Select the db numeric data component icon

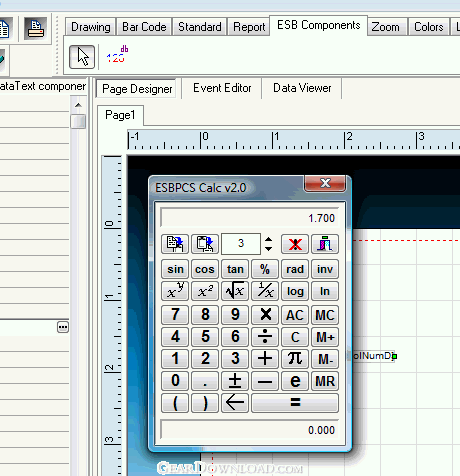[x=117, y=55]
